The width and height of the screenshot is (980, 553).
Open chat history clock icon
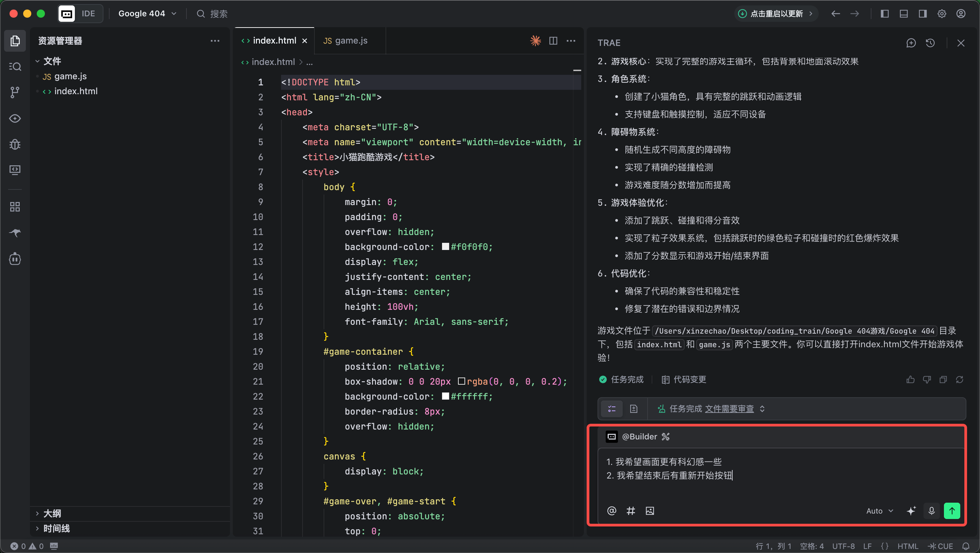(x=930, y=43)
